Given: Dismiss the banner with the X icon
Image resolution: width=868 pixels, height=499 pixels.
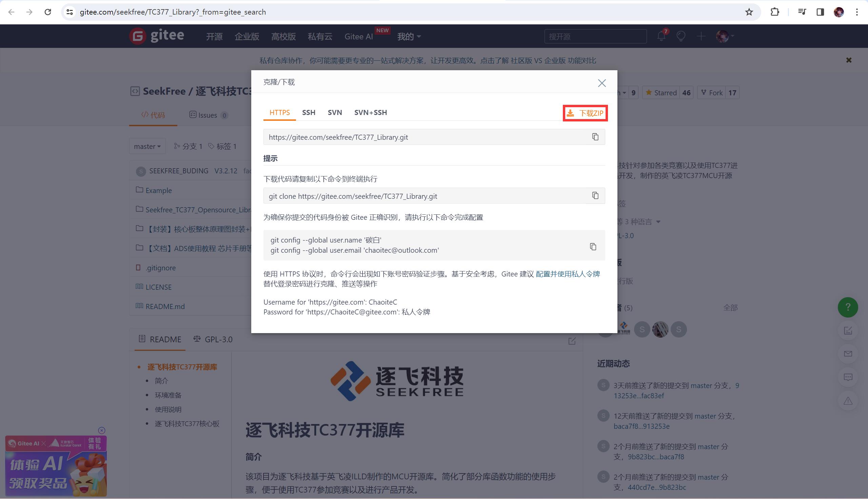Looking at the screenshot, I should pyautogui.click(x=849, y=60).
